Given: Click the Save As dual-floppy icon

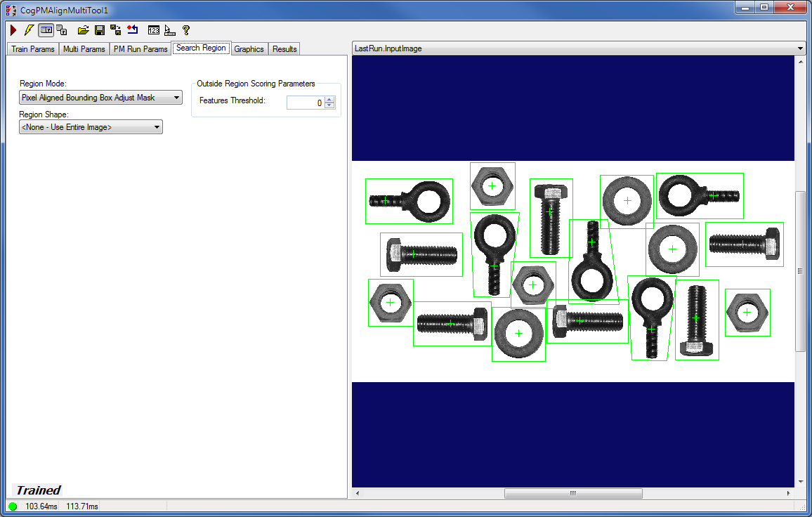Looking at the screenshot, I should point(115,30).
